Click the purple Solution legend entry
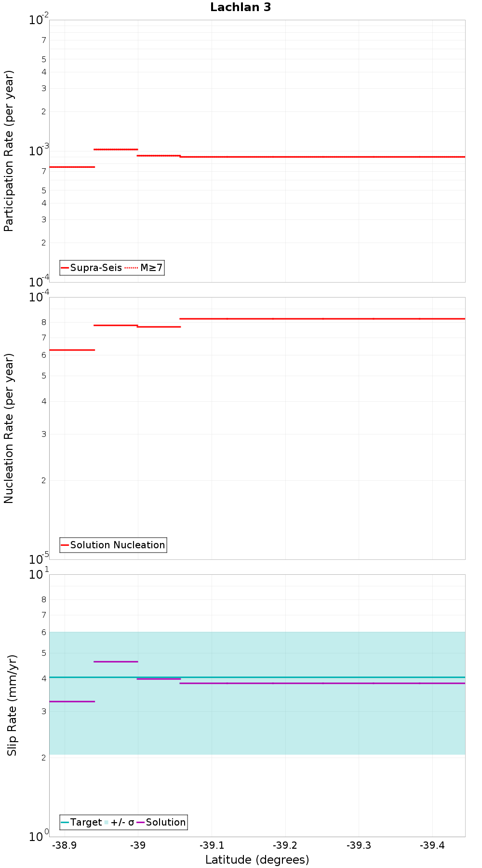 click(161, 822)
